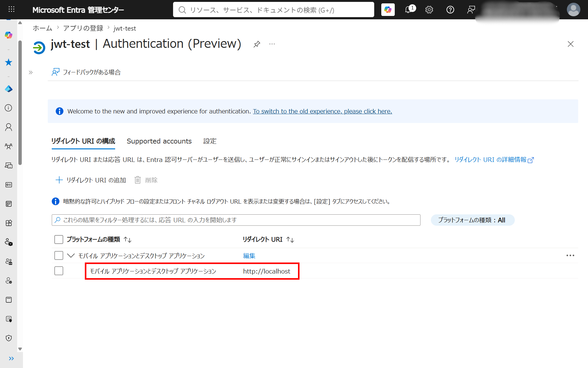588x368 pixels.
Task: Close the Authentication blade
Action: click(x=570, y=44)
